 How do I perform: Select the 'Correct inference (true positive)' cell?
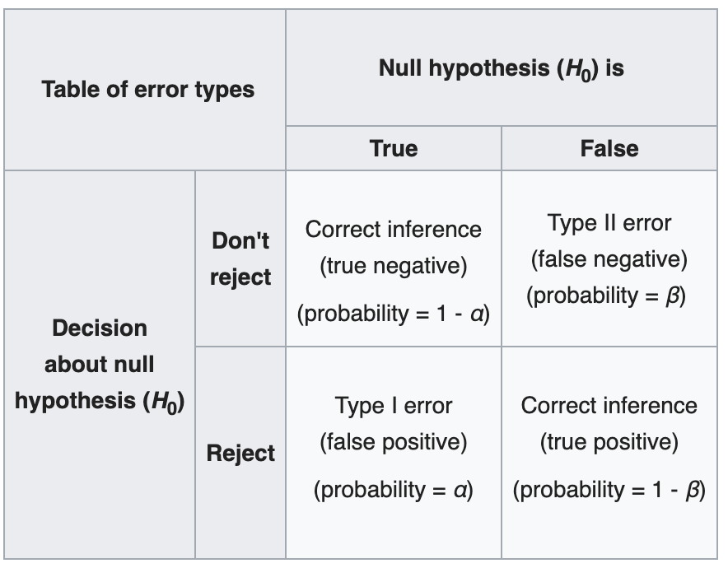[609, 453]
